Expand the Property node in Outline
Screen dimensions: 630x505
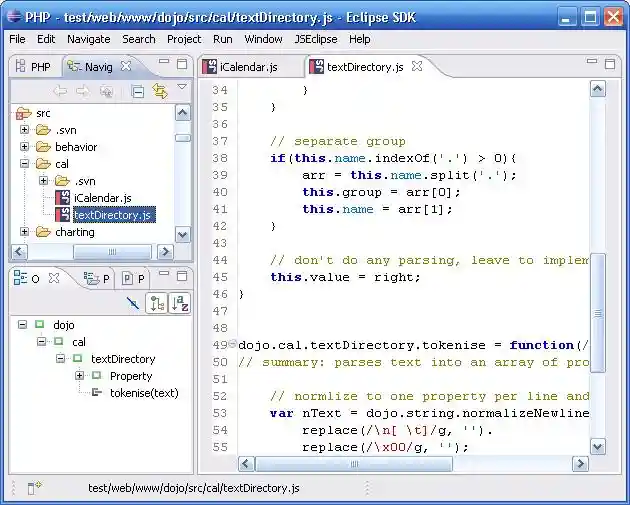[x=79, y=376]
